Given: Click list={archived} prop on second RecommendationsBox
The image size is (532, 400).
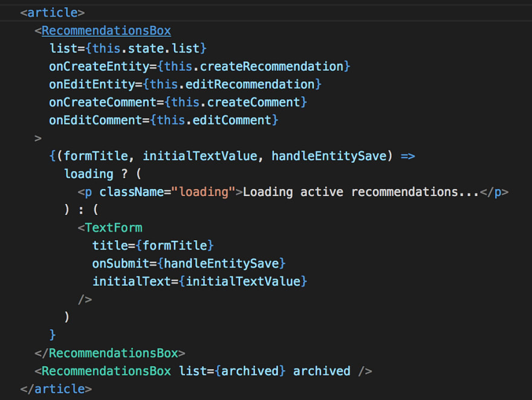Looking at the screenshot, I should point(232,371).
